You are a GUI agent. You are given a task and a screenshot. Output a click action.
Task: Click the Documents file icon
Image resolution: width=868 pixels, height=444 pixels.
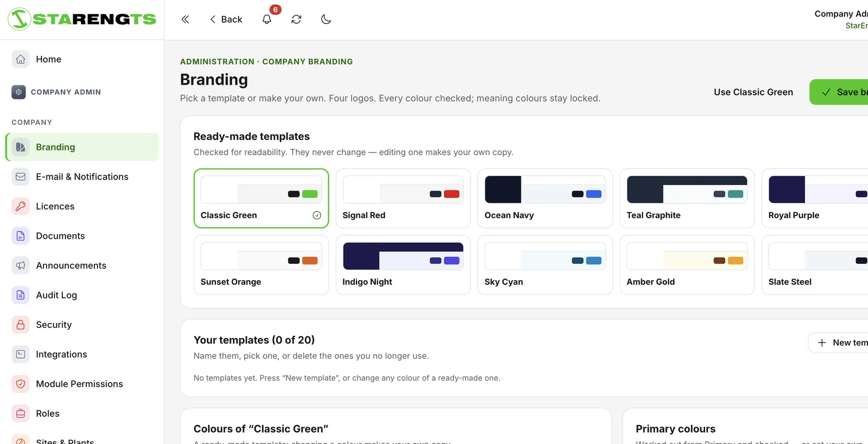[x=21, y=236]
